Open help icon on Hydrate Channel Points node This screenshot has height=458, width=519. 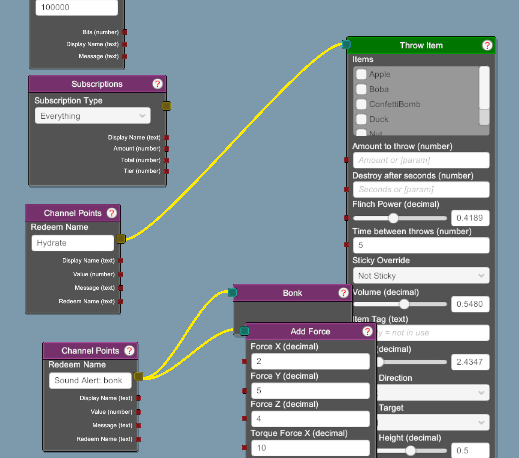112,213
